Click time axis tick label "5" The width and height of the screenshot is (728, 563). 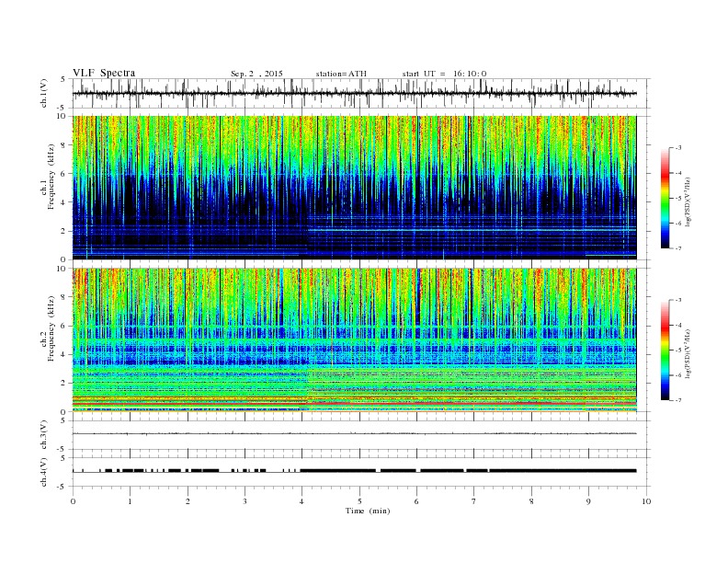coord(359,501)
